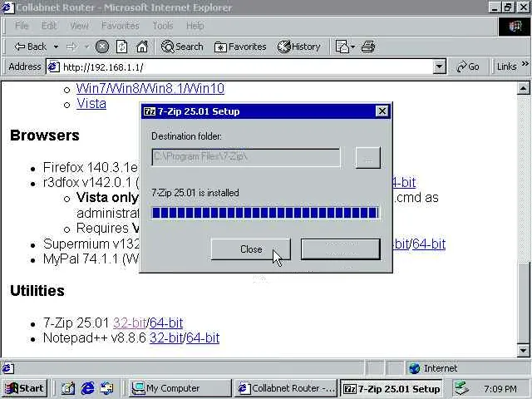Go to the Home page icon

(142, 47)
